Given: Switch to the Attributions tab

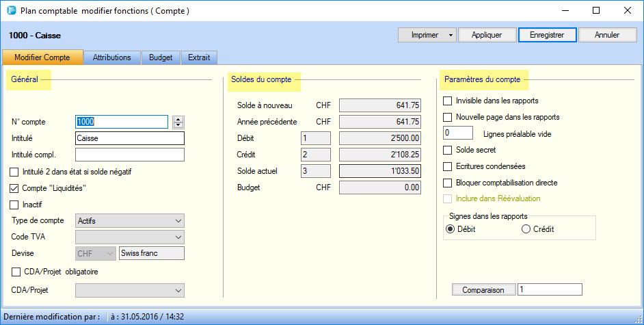Looking at the screenshot, I should coord(112,58).
